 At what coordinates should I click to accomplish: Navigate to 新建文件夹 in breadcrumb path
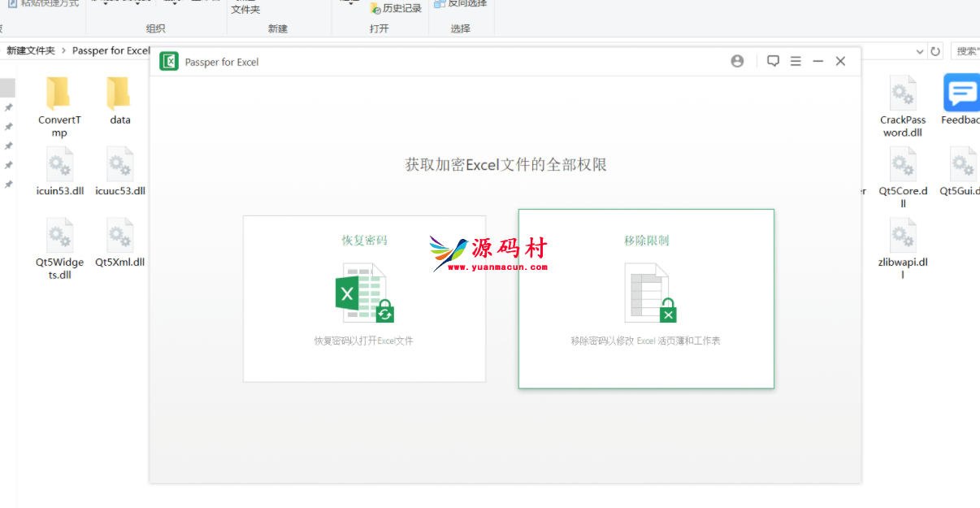click(x=31, y=50)
